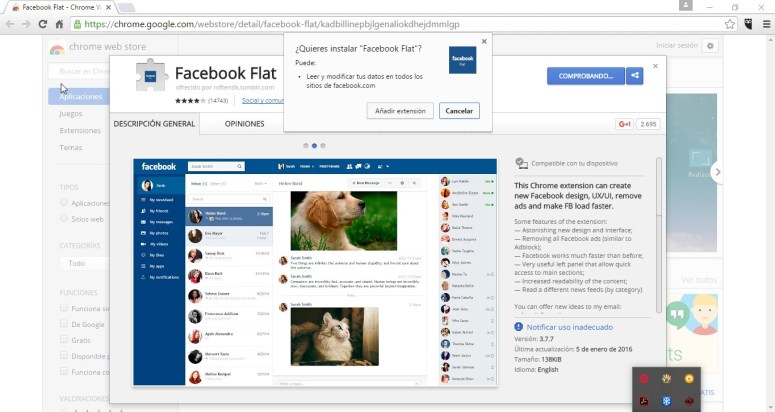
Task: Click the orange circular tray icon
Action: [689, 379]
